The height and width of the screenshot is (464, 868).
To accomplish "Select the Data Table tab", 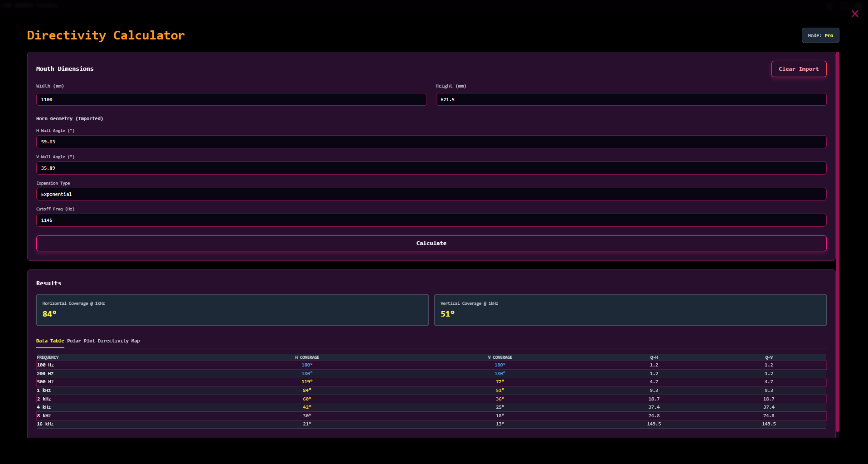I will coord(50,341).
